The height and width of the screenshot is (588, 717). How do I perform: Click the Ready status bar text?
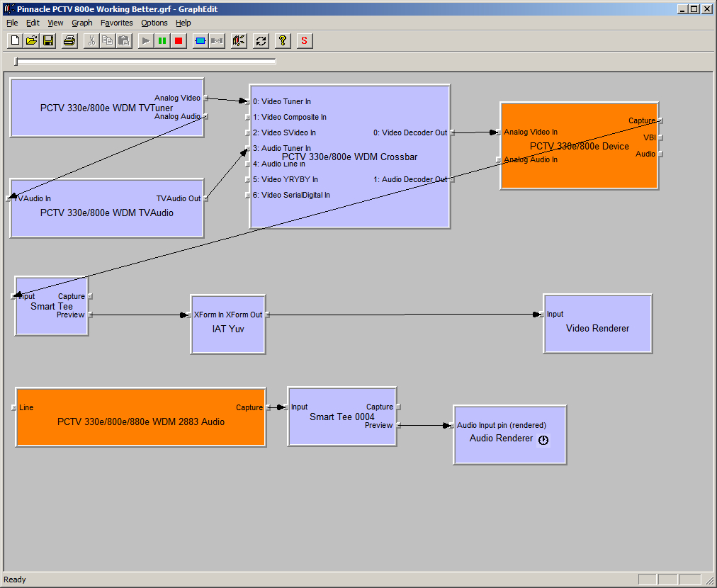click(x=15, y=579)
